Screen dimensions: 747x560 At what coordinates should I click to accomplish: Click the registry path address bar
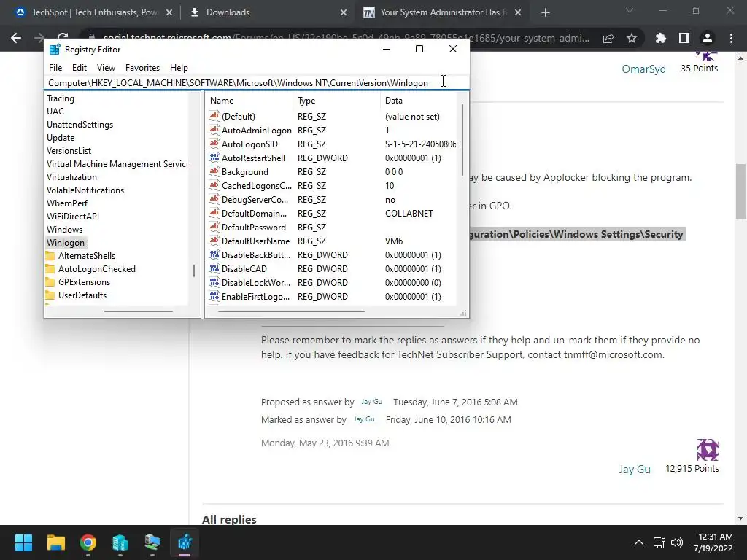click(256, 83)
